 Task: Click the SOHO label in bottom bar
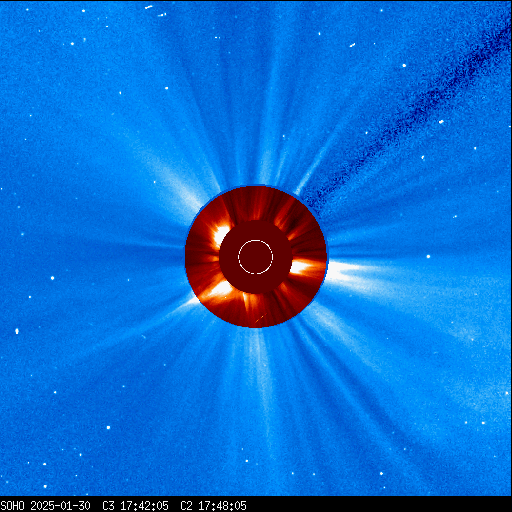pyautogui.click(x=12, y=506)
